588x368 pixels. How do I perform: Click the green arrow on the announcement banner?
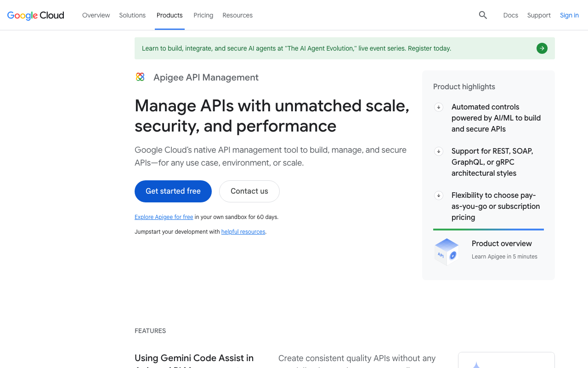[542, 48]
